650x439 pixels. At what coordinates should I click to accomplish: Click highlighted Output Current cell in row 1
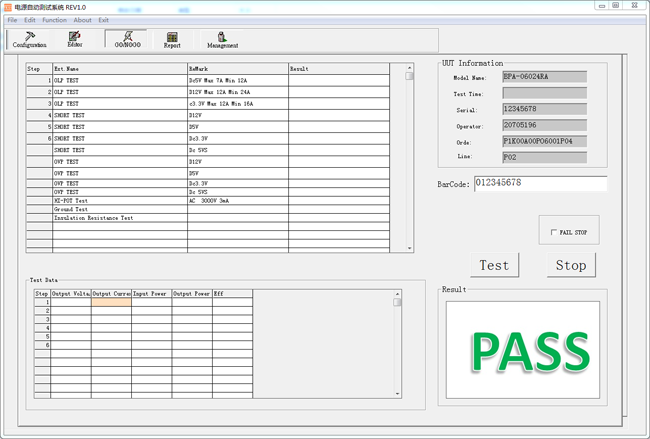pyautogui.click(x=111, y=302)
